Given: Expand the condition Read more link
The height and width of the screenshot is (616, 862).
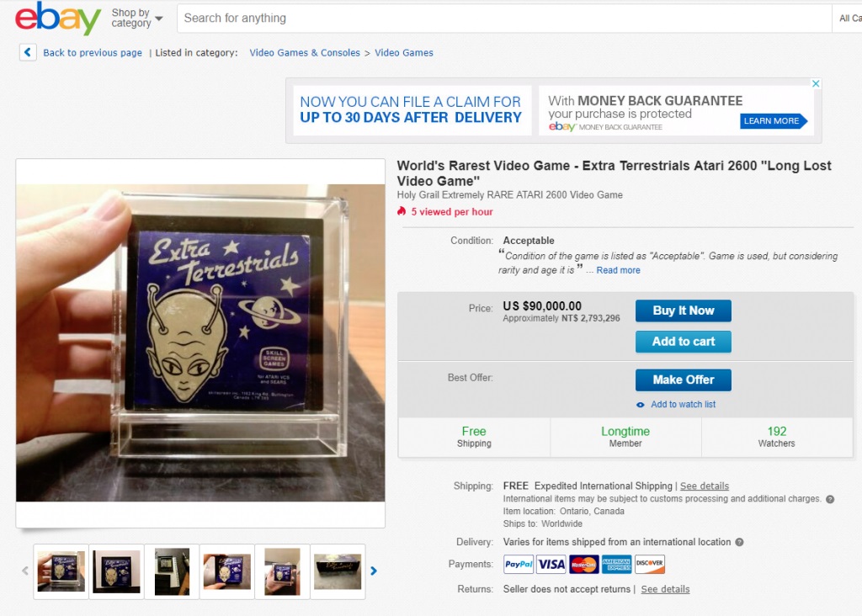Looking at the screenshot, I should pyautogui.click(x=618, y=270).
